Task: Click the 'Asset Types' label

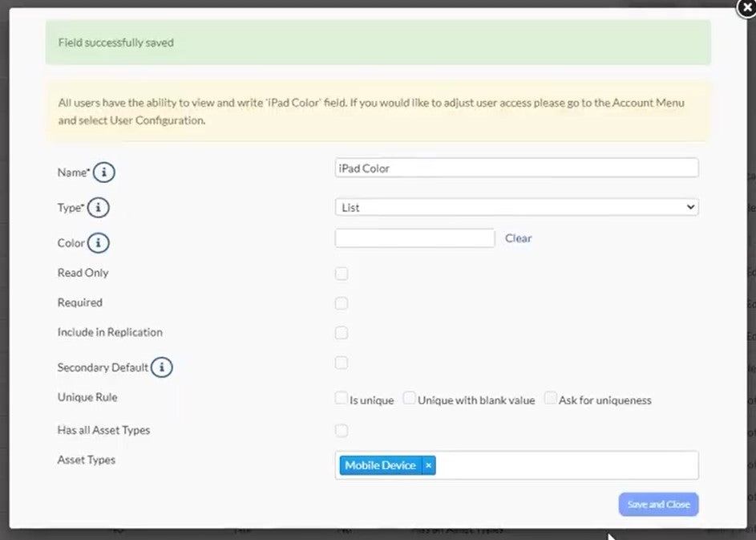Action: pyautogui.click(x=87, y=460)
